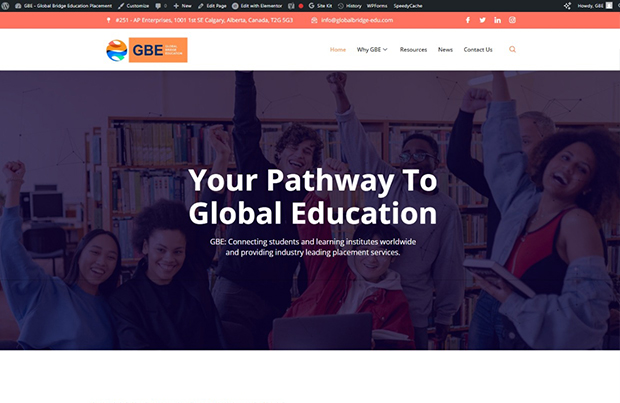Visit the Contact Us page

coord(478,49)
